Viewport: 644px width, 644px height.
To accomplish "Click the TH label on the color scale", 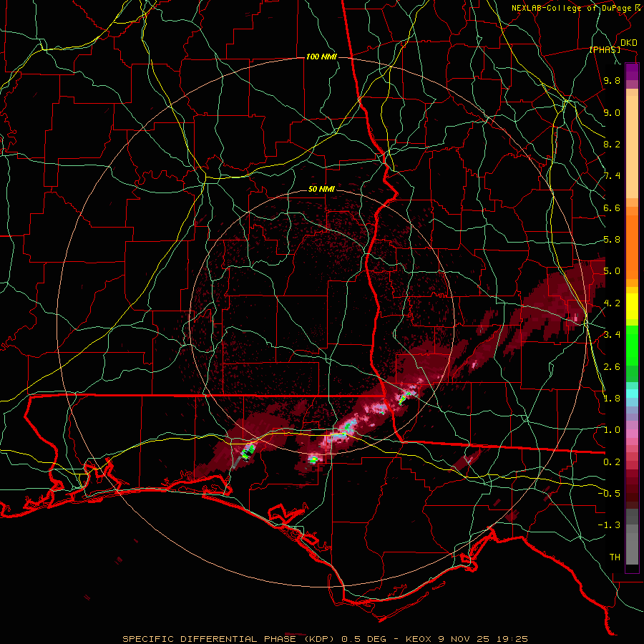I will (615, 557).
